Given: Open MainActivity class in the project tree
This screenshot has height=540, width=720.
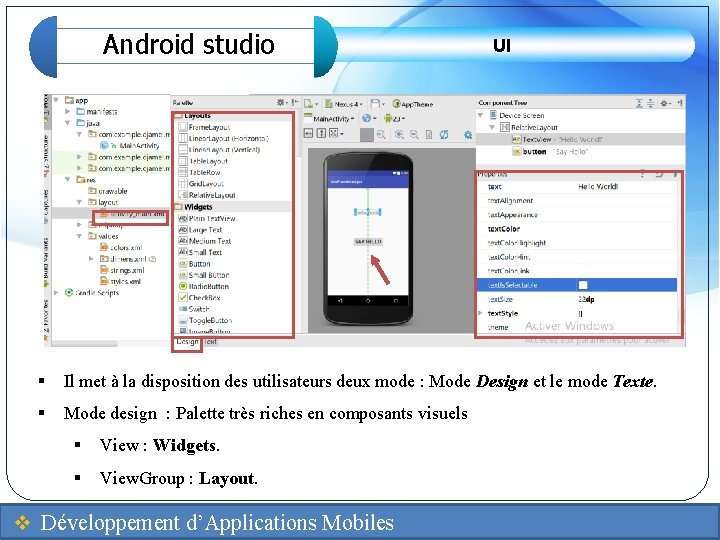Looking at the screenshot, I should click(x=130, y=146).
